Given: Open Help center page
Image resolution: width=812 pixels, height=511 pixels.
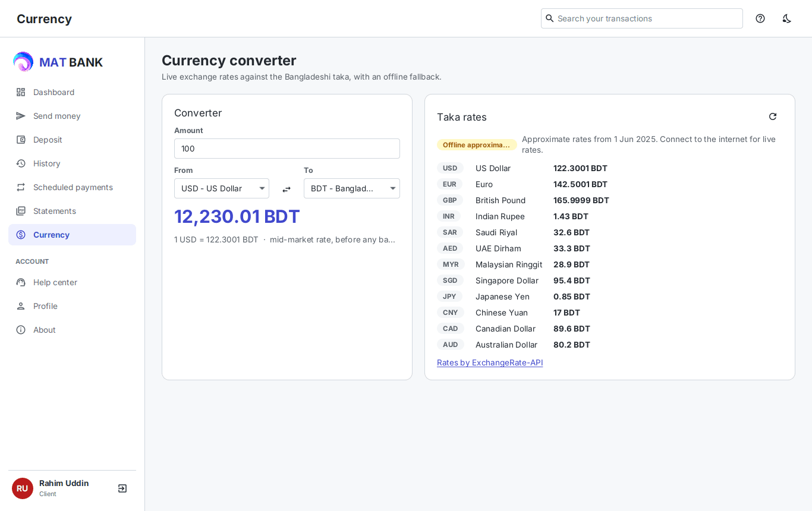Looking at the screenshot, I should (72, 282).
